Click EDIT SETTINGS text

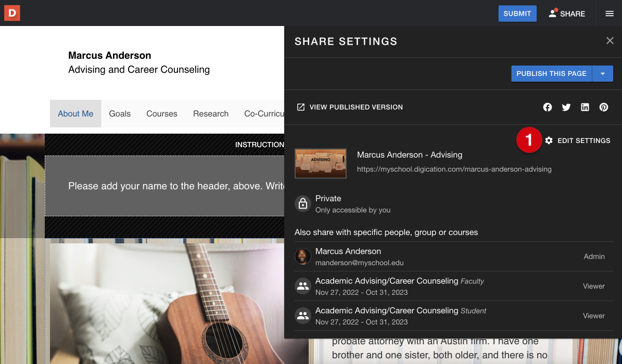coord(583,140)
